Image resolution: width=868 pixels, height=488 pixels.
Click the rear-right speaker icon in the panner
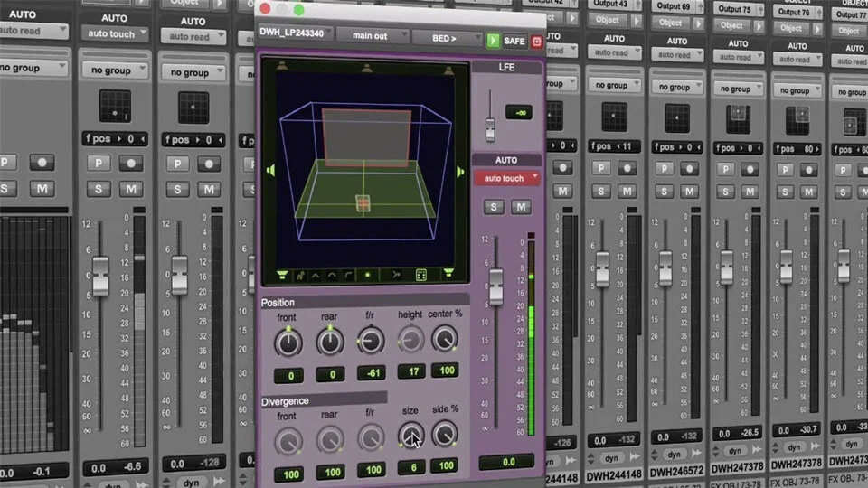tap(448, 273)
